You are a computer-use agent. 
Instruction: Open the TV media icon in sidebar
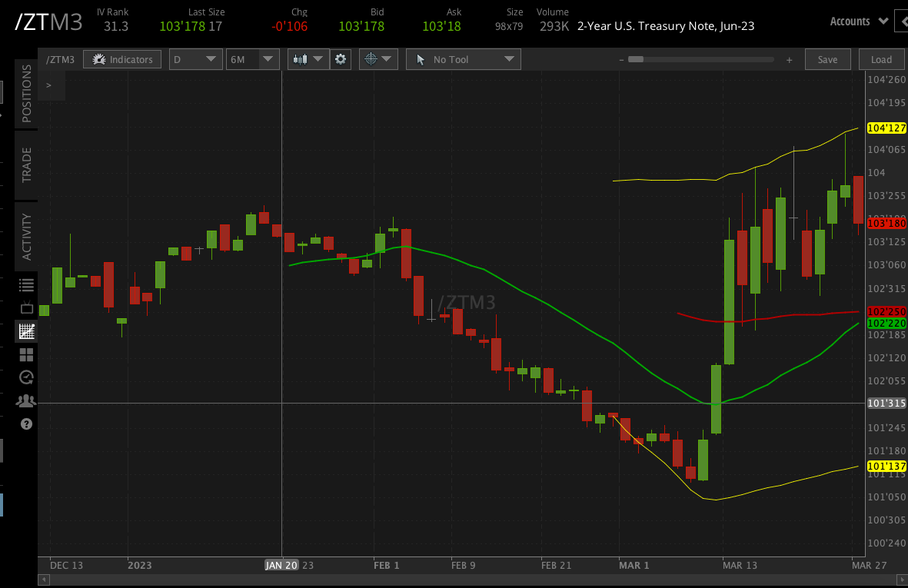[27, 308]
